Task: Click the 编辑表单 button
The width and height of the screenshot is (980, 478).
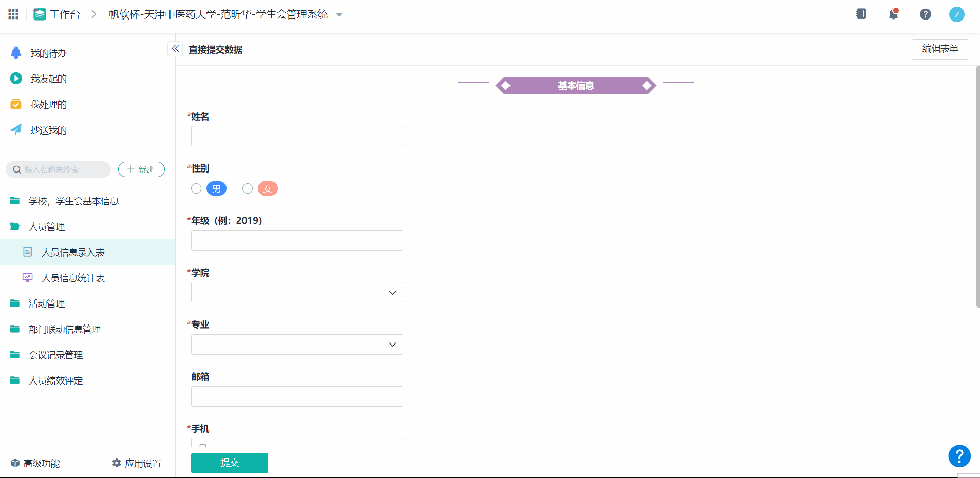Action: pos(940,49)
